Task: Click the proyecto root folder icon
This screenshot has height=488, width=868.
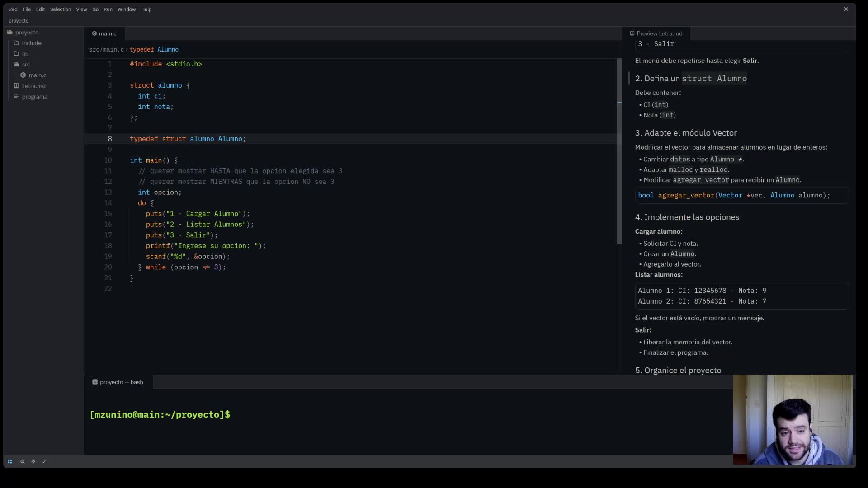Action: pyautogui.click(x=9, y=32)
